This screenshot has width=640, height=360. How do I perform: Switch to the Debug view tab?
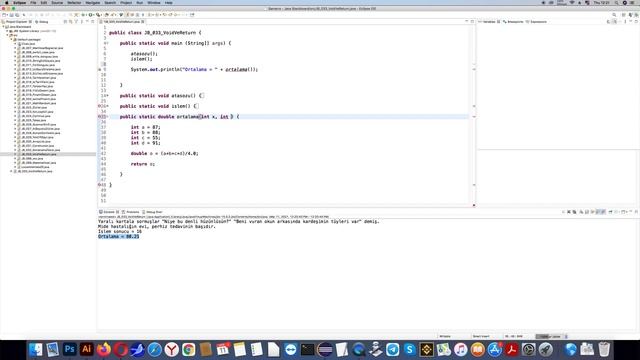tap(42, 22)
